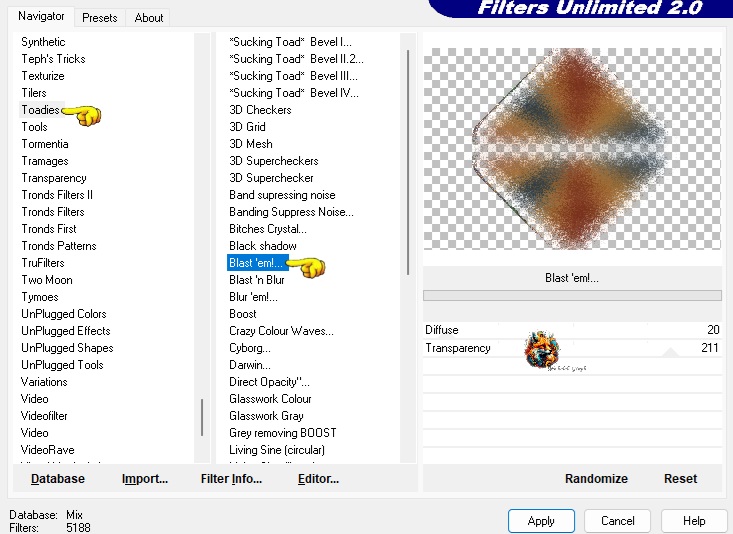The width and height of the screenshot is (733, 534).
Task: Select the Toadies category
Action: 41,110
